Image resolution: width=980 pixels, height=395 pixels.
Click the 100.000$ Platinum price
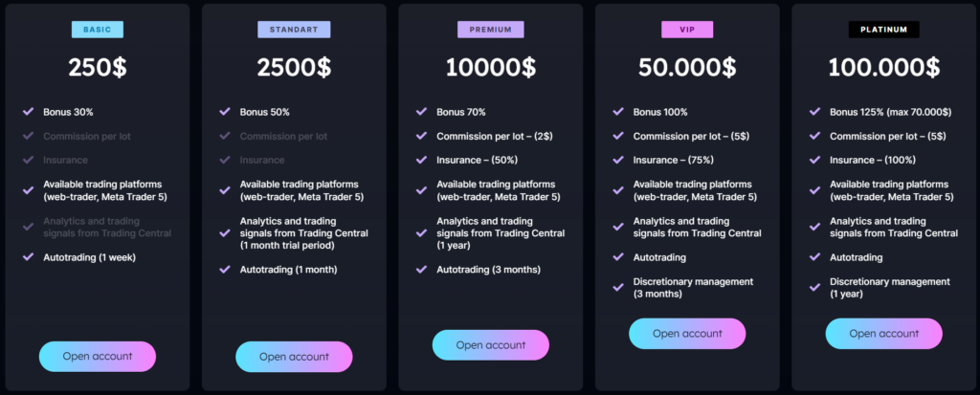click(883, 68)
